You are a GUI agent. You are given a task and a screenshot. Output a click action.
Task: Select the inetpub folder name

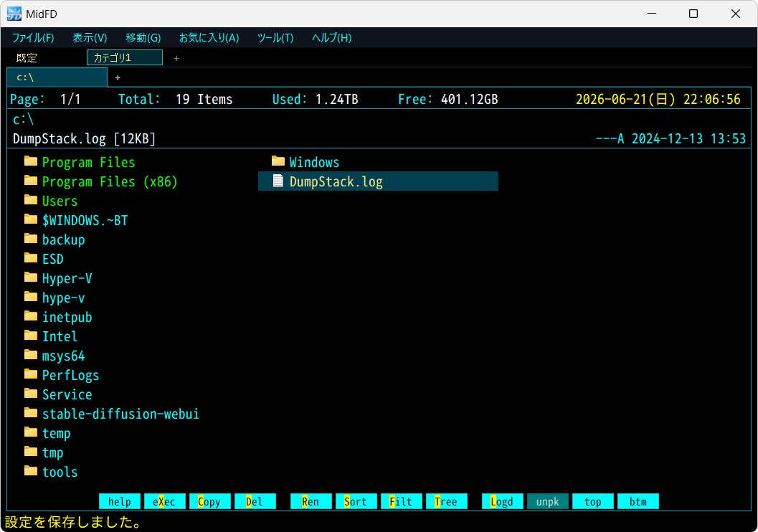point(67,318)
